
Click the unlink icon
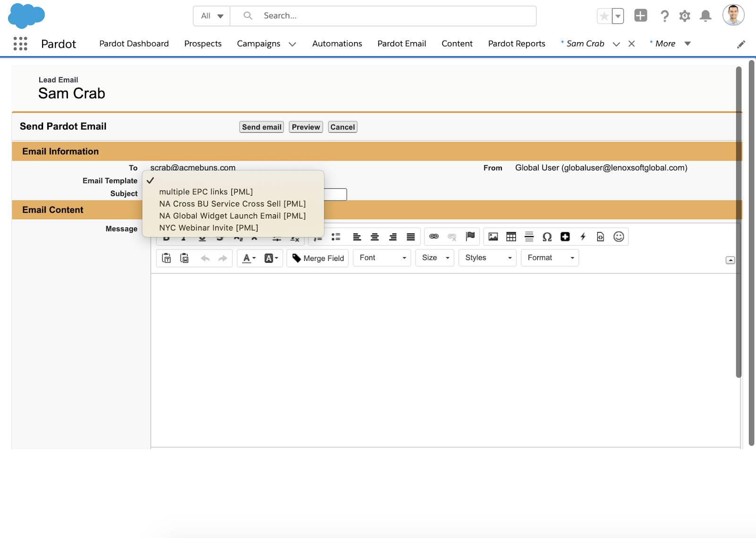pos(452,237)
